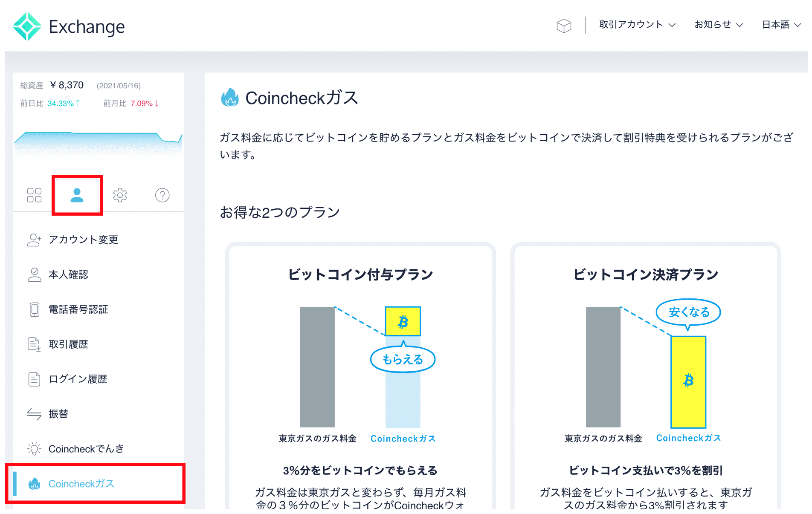Click the 3D cube icon in header
Image resolution: width=812 pixels, height=514 pixels.
point(563,26)
